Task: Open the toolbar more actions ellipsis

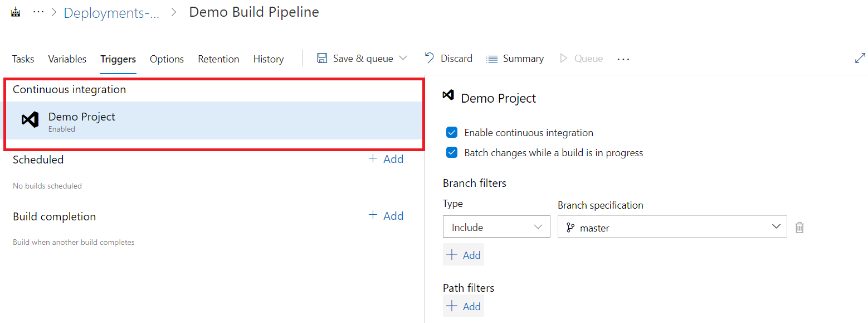Action: click(623, 59)
